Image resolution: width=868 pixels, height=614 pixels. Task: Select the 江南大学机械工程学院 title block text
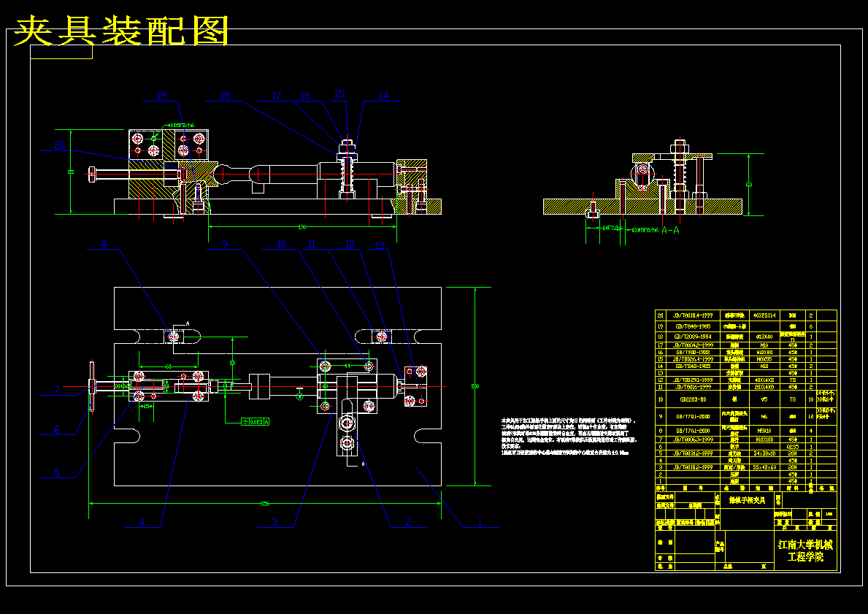805,550
